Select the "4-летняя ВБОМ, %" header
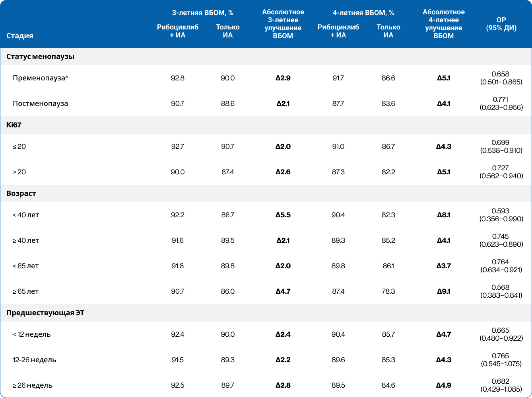The image size is (532, 398). [363, 13]
